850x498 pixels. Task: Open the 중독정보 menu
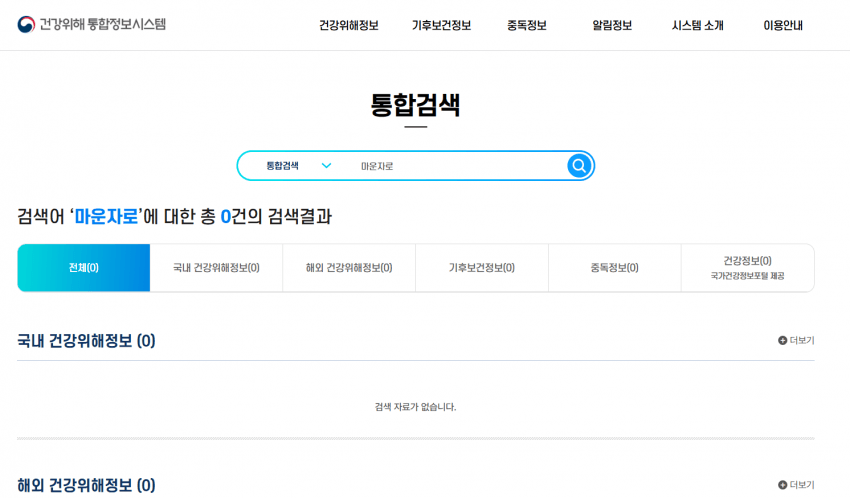coord(527,25)
